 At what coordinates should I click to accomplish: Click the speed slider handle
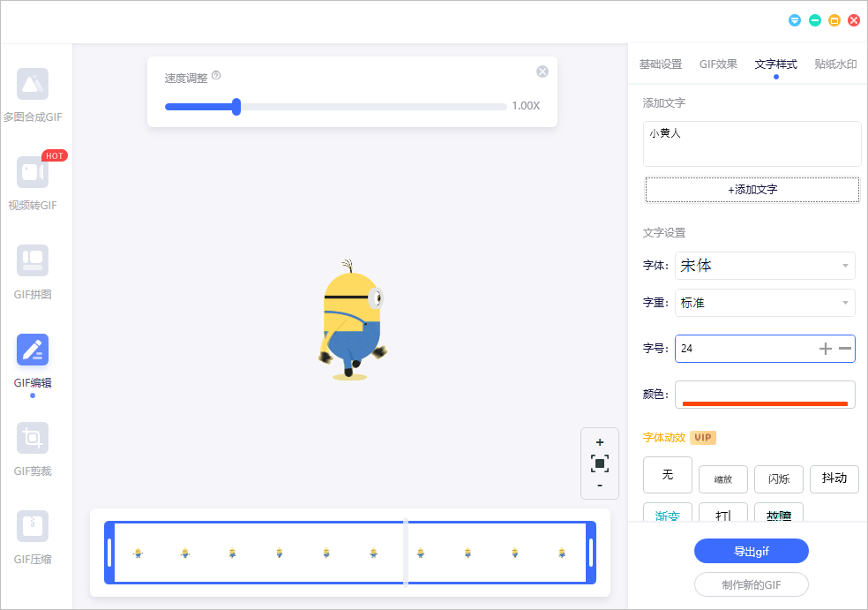pos(236,107)
